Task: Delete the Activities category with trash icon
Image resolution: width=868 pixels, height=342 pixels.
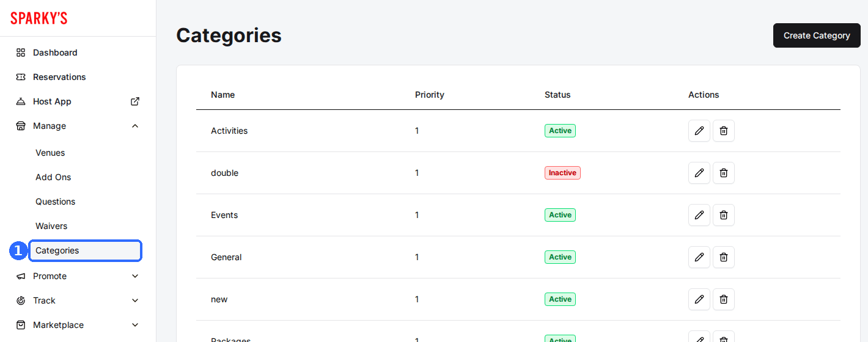Action: coord(724,131)
